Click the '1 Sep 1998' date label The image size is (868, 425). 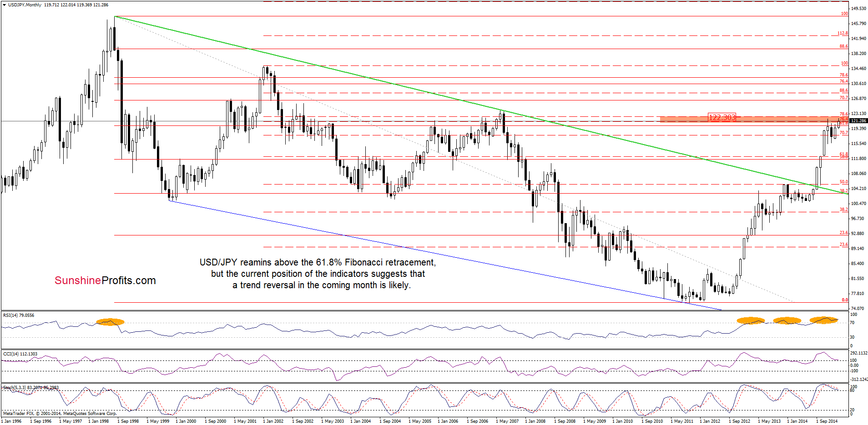pos(128,421)
